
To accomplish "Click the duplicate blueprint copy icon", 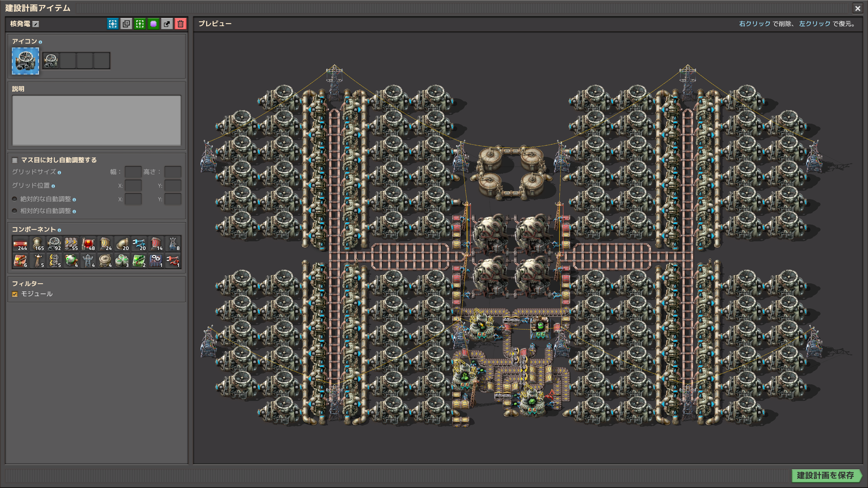I will pyautogui.click(x=126, y=24).
